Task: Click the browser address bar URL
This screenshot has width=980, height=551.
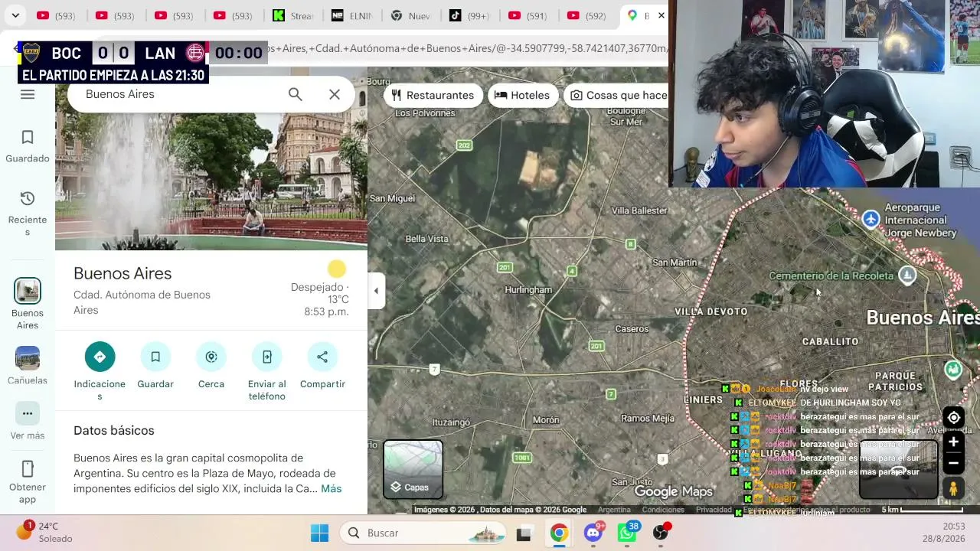Action: coord(467,48)
